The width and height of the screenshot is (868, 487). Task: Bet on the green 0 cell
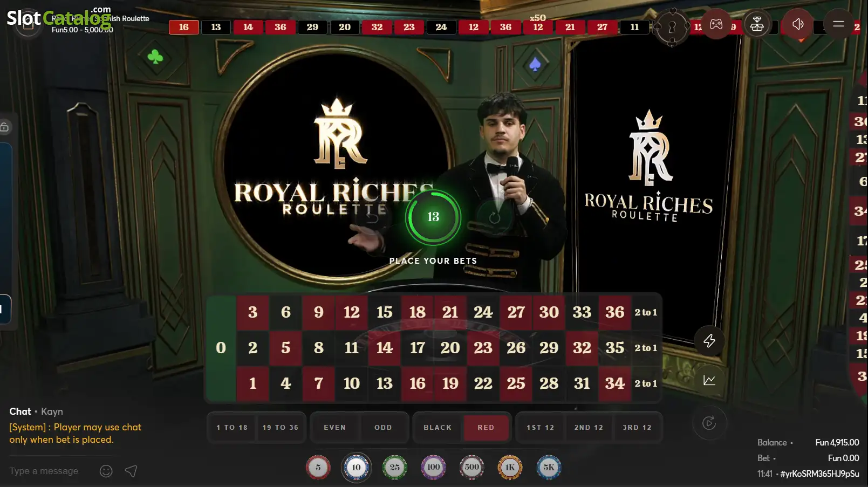[221, 348]
